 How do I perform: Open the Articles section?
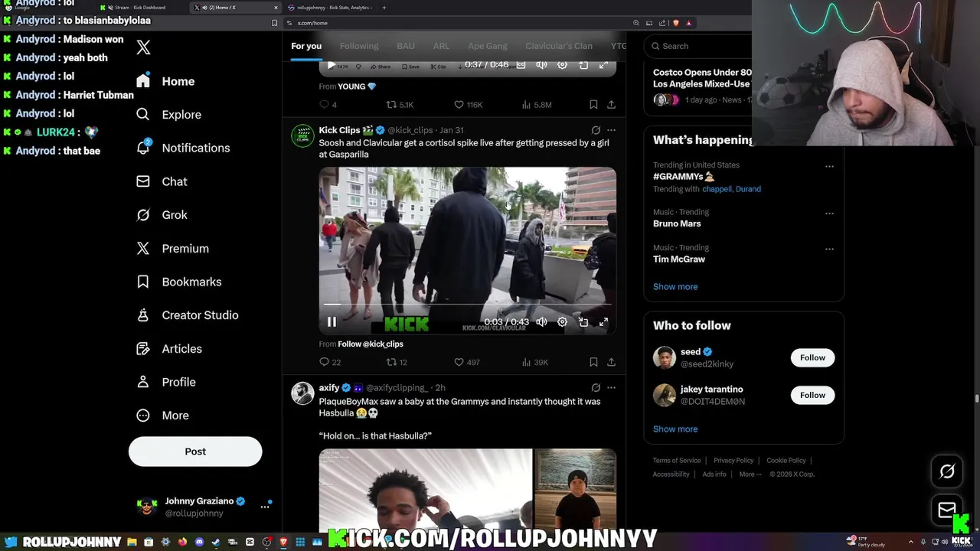168,349
